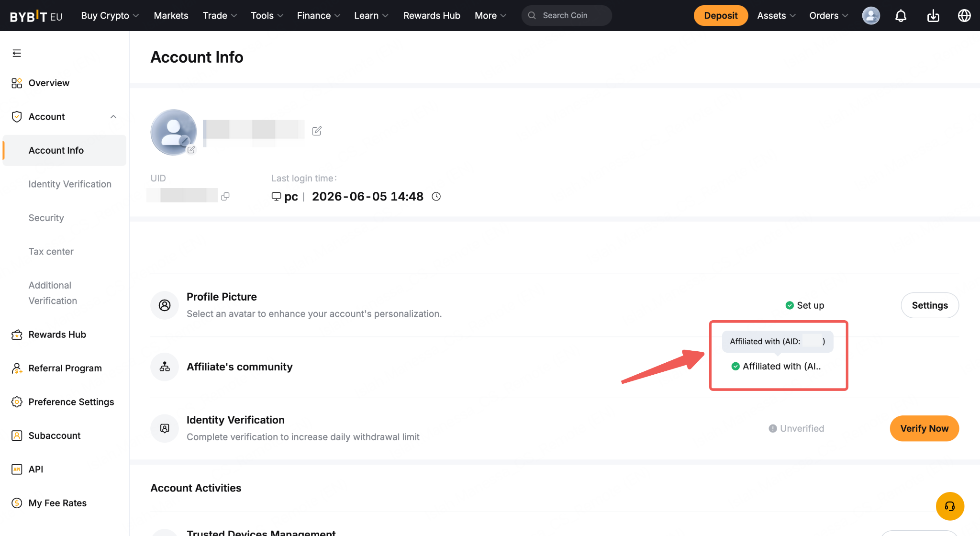Edit the nickname pencil icon
The image size is (980, 536).
tap(317, 131)
